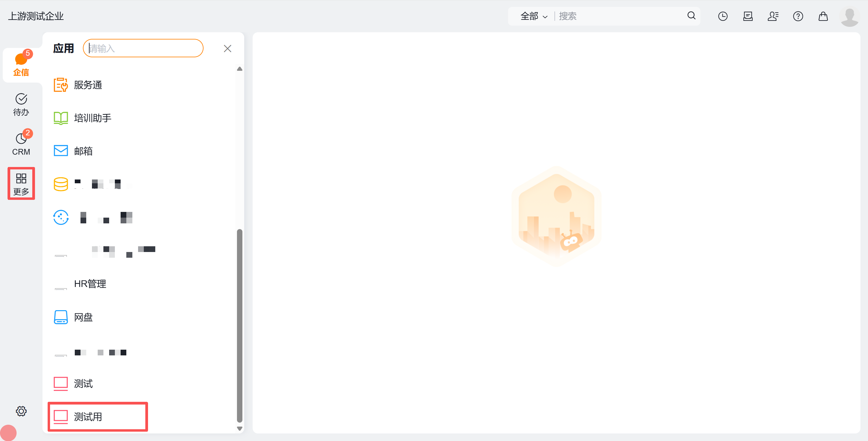Expand the 全部 search scope dropdown
Image resolution: width=868 pixels, height=441 pixels.
[x=534, y=16]
